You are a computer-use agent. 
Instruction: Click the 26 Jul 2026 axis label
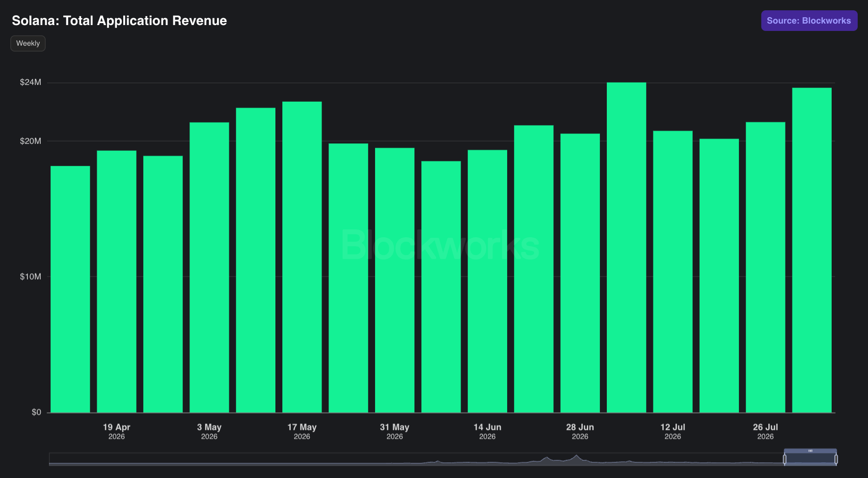click(765, 431)
